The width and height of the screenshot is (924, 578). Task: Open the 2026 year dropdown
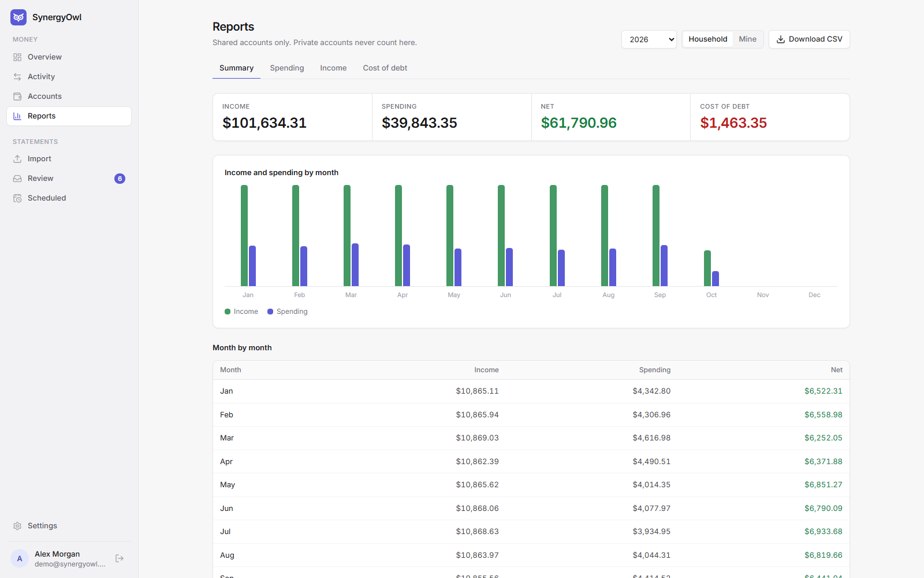(x=649, y=39)
